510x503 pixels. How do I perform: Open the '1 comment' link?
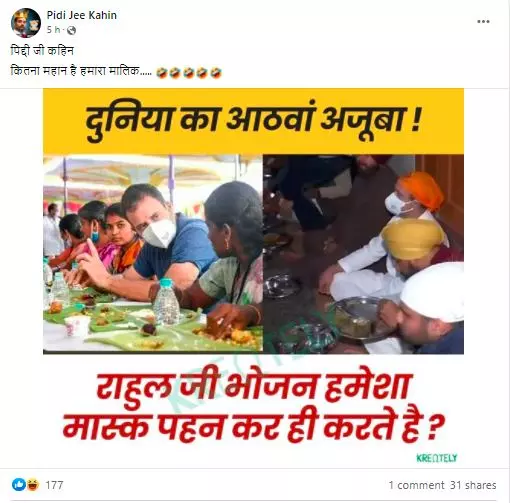tap(416, 485)
